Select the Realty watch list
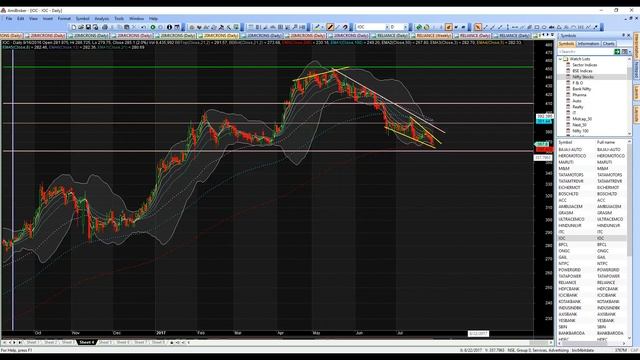The height and width of the screenshot is (360, 640). 578,107
